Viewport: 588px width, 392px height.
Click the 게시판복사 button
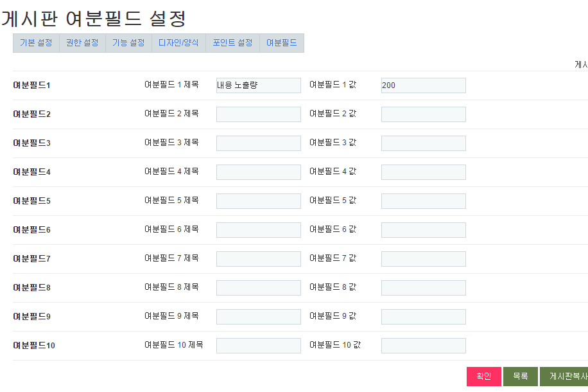coord(565,377)
